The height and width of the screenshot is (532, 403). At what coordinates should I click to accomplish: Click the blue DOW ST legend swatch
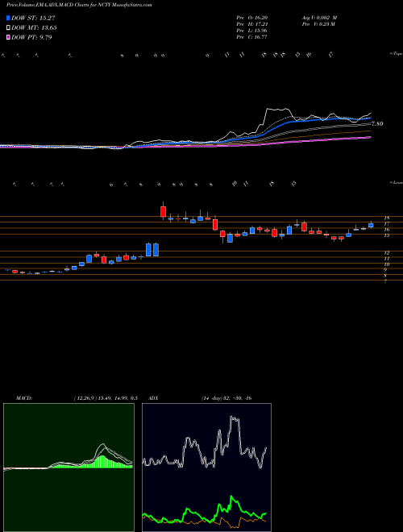coord(9,18)
